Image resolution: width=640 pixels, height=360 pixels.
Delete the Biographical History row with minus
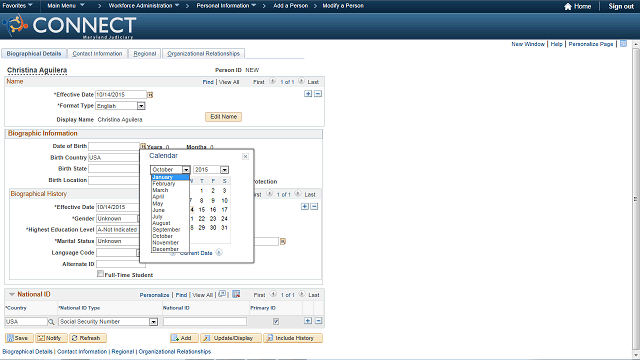314,207
